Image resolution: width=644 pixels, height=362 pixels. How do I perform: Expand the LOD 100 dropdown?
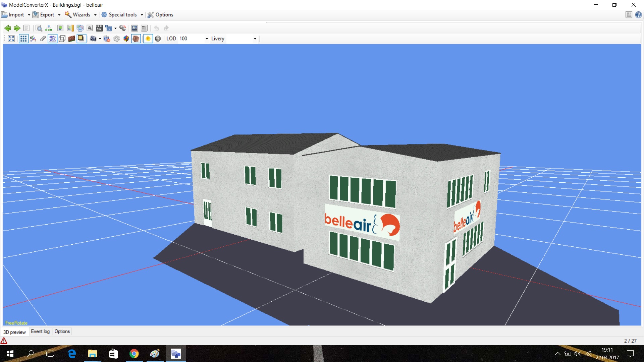tap(207, 39)
